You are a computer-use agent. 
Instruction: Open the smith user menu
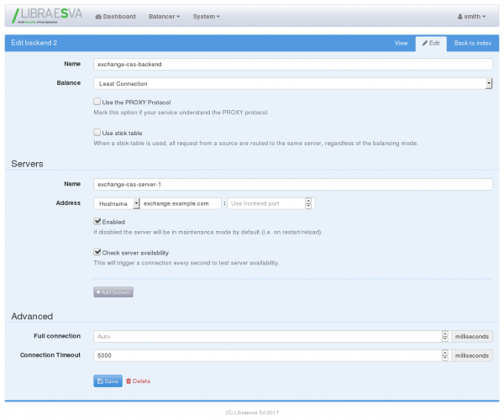[471, 17]
